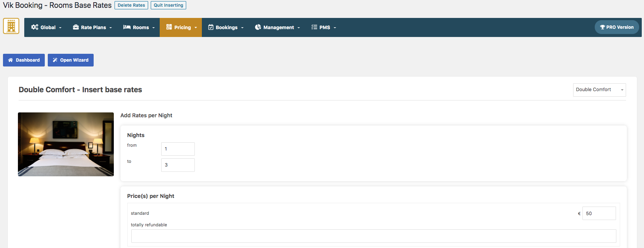Screen dimensions: 644x248
Task: Click the Nights section heading
Action: tap(136, 135)
